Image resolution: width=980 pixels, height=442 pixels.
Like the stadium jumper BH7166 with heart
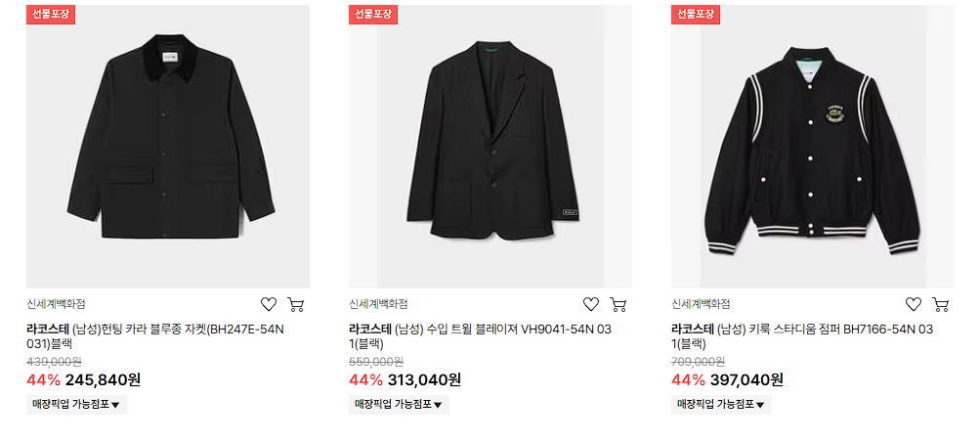click(914, 304)
